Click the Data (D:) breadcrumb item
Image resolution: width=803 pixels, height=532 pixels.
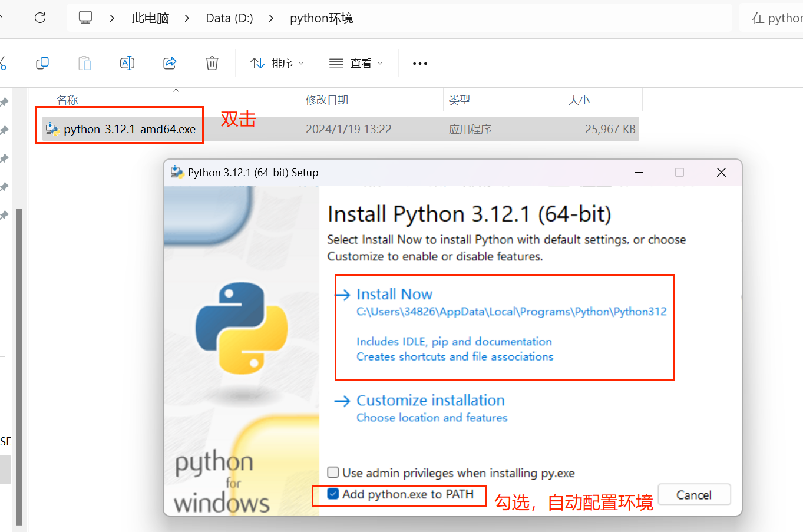tap(229, 18)
